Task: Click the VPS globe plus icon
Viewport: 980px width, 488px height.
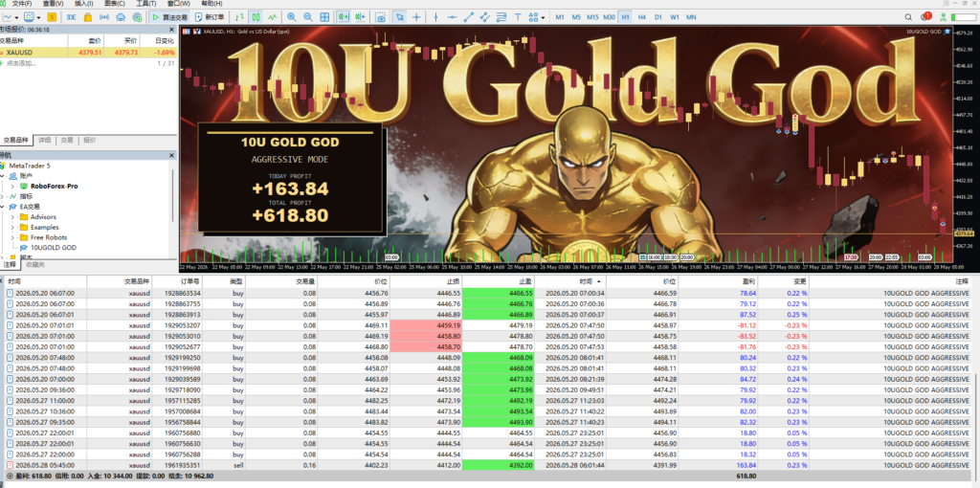Action: (137, 17)
